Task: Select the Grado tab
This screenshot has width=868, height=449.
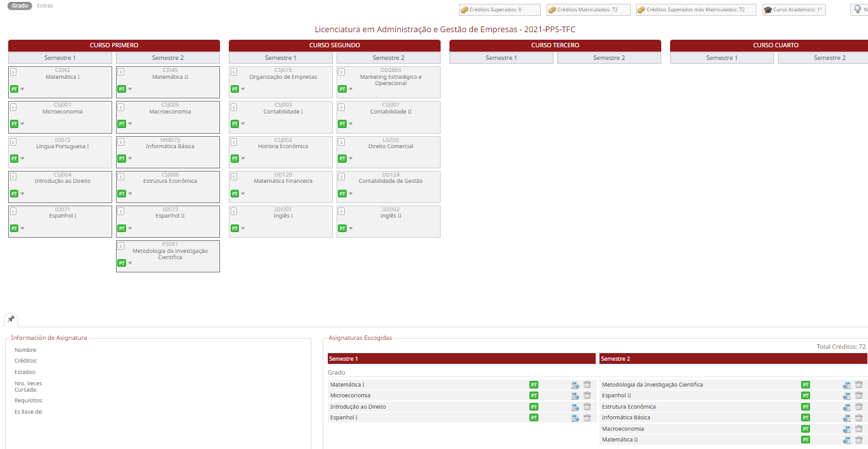Action: tap(20, 6)
